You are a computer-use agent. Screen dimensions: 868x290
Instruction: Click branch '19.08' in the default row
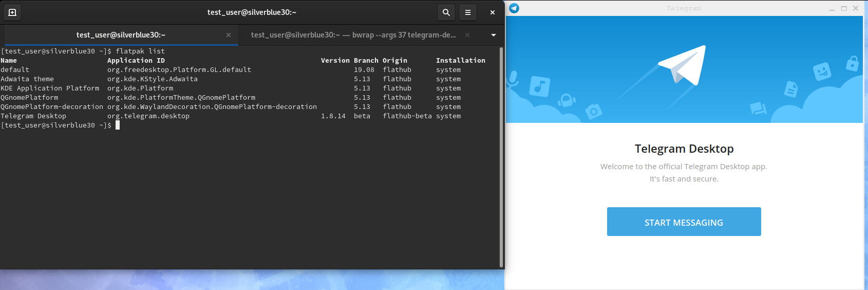364,70
